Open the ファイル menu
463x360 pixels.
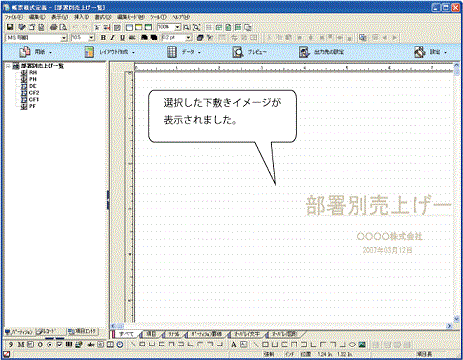point(14,17)
